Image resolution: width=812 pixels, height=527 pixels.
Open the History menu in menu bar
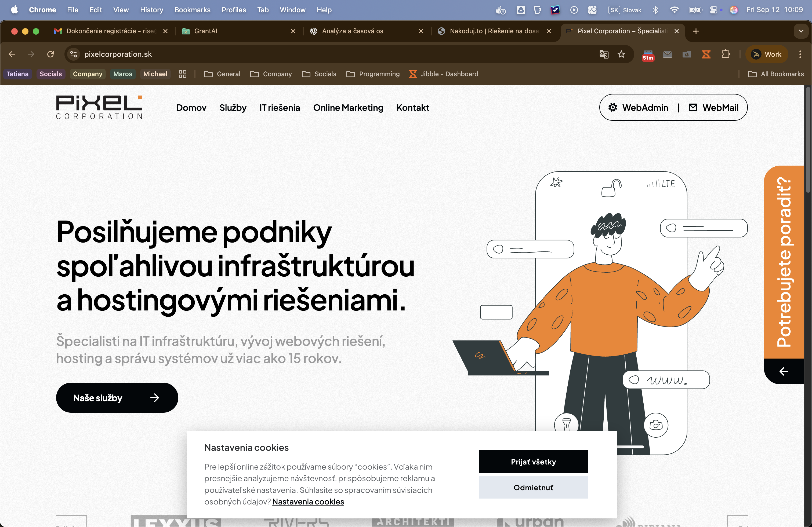(x=151, y=10)
